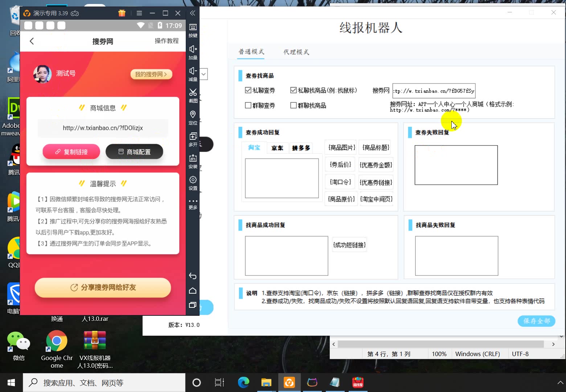Click the Notepad scrollbar right arrow
The width and height of the screenshot is (566, 392).
tap(553, 344)
